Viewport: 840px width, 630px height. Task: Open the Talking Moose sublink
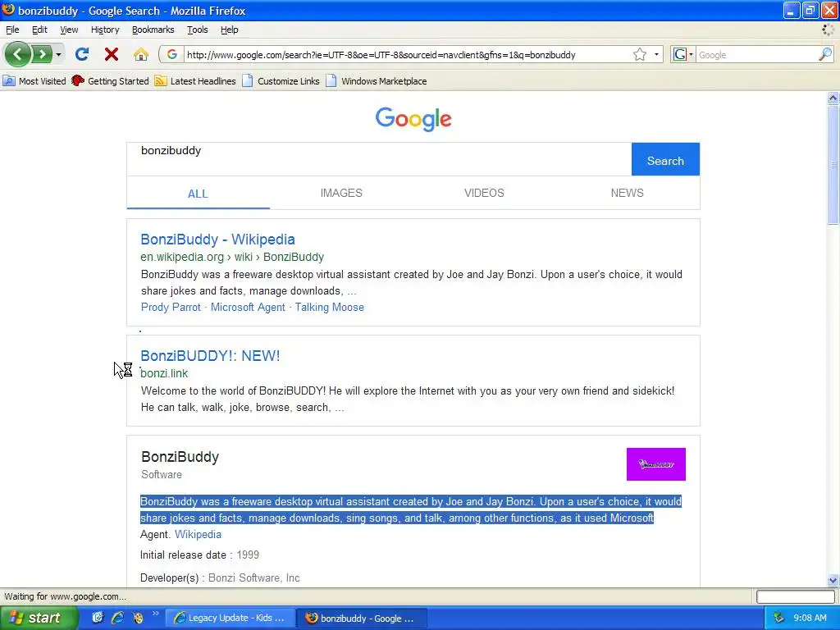(330, 307)
